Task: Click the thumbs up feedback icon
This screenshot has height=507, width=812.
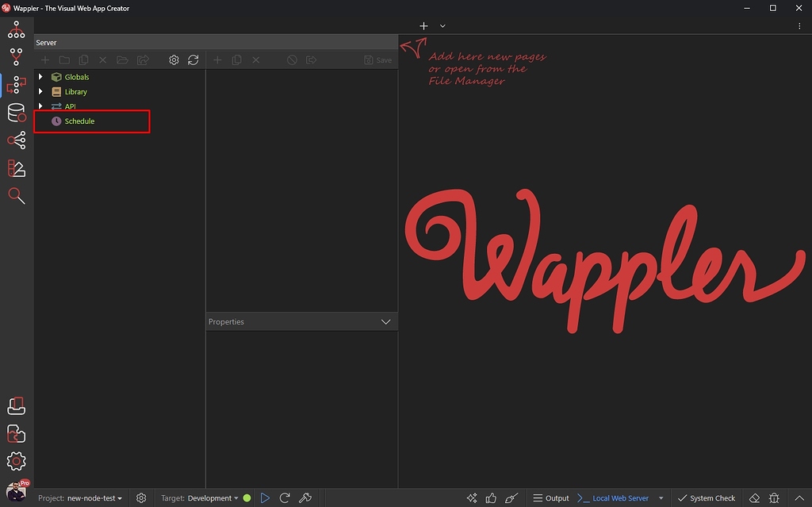Action: pos(492,498)
